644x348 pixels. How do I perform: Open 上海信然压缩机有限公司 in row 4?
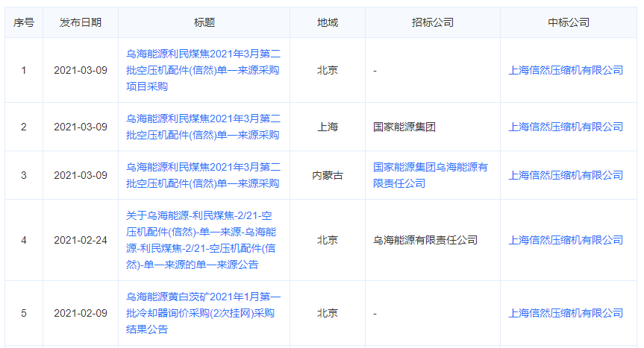tap(566, 240)
